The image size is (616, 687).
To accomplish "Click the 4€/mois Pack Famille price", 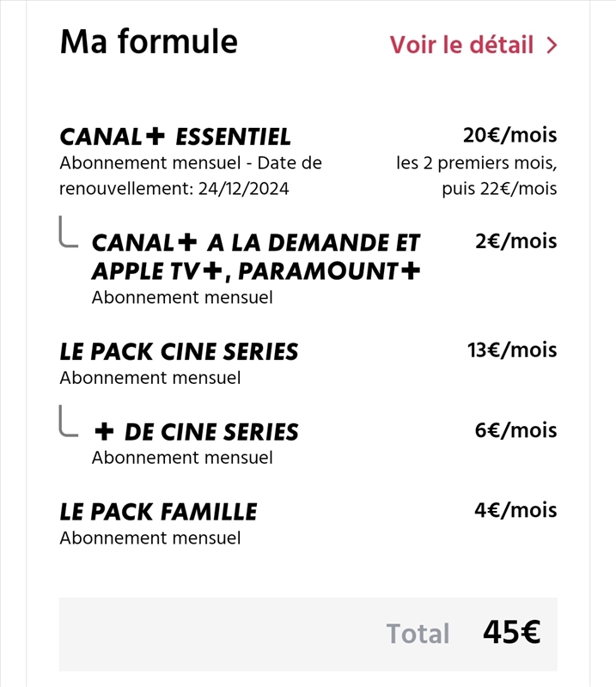I will click(515, 510).
